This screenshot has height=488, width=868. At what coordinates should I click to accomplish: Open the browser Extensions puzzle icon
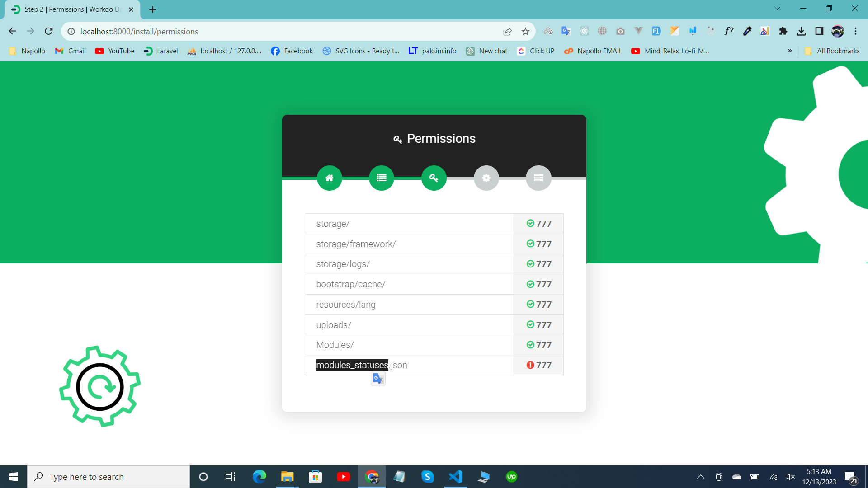click(x=783, y=31)
